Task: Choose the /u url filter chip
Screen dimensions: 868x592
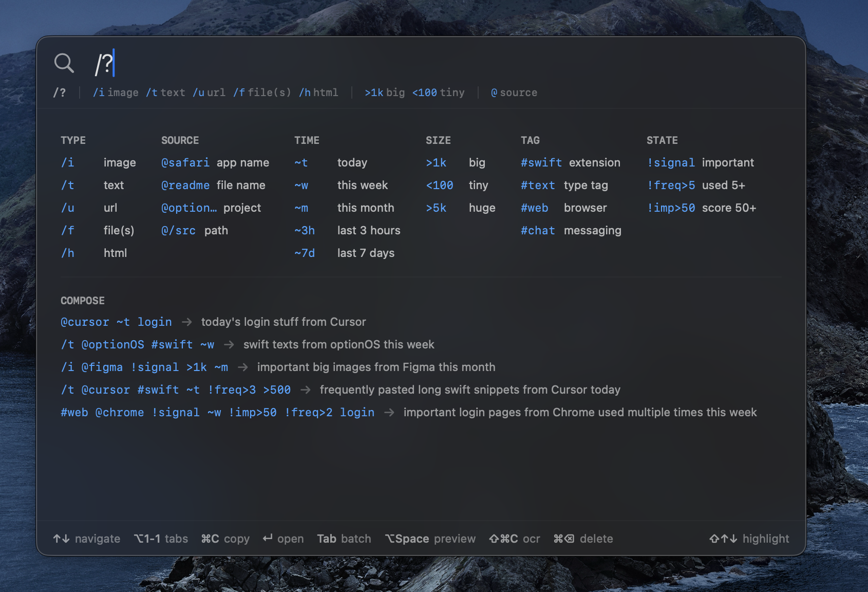Action: pyautogui.click(x=209, y=92)
